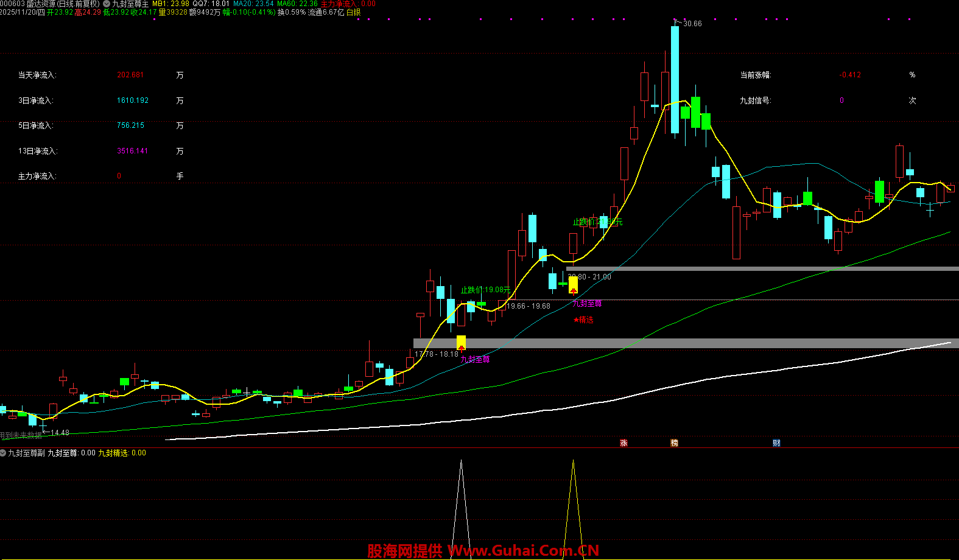Image resolution: width=959 pixels, height=560 pixels.
Task: Expand the 九封至尊主 indicator dropdown arrow
Action: point(107,4)
